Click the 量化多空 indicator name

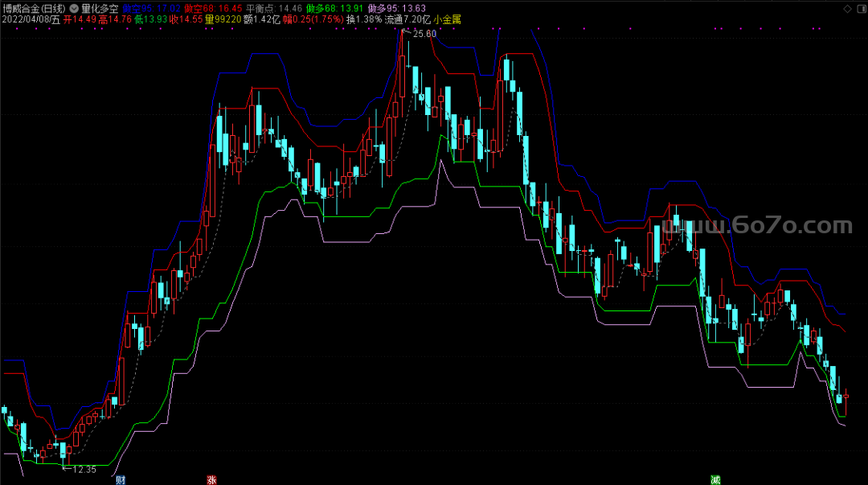pos(100,7)
